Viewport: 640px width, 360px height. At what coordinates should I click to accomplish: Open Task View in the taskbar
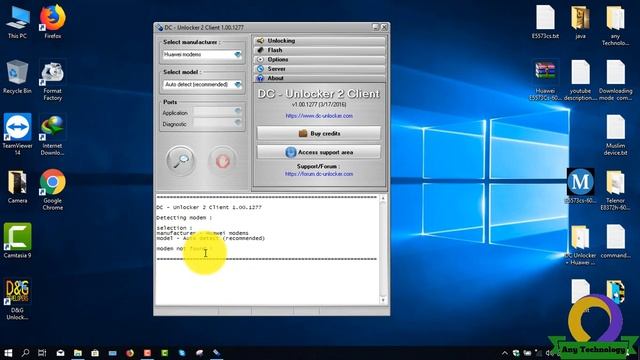42,353
